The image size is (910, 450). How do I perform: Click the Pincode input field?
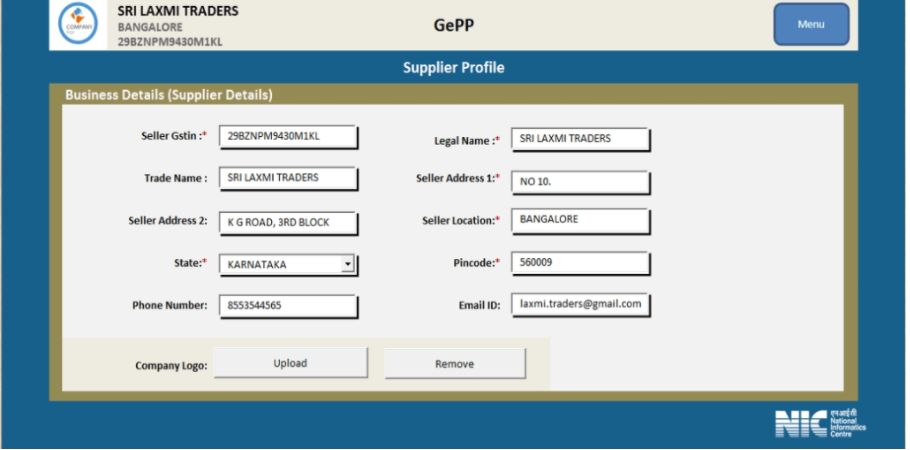[x=580, y=263]
